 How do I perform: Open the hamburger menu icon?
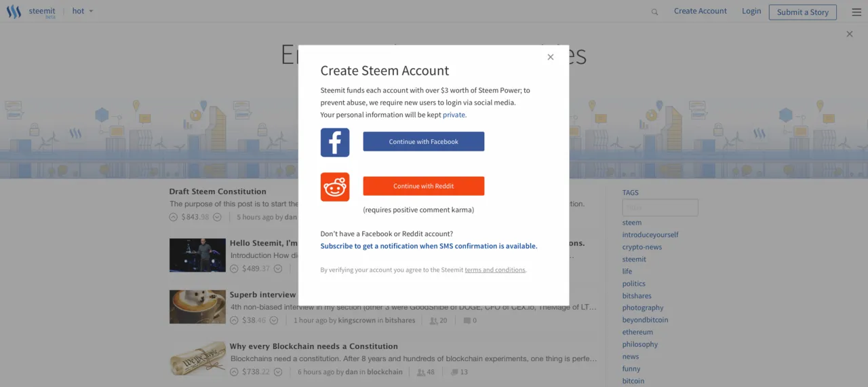click(856, 12)
